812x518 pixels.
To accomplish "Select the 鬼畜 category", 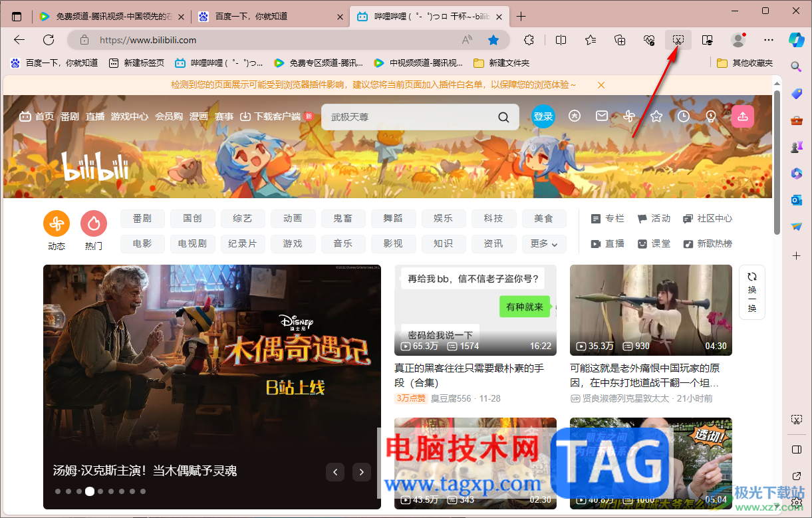I will tap(343, 218).
